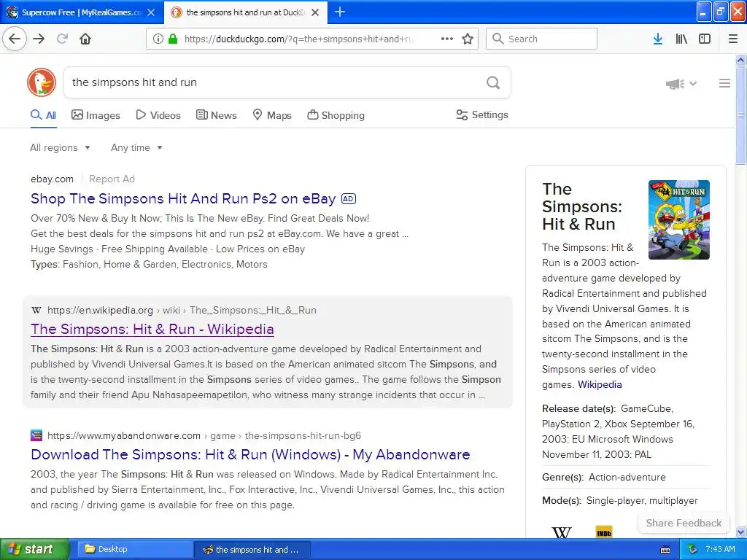Open the Downloads arrow icon
This screenshot has height=560, width=747.
coord(658,39)
